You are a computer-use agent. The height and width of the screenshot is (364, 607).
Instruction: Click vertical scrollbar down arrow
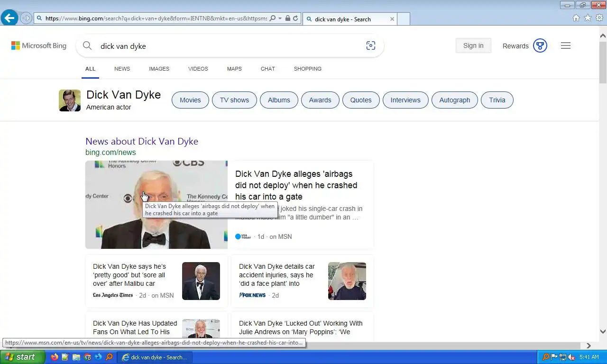603,332
